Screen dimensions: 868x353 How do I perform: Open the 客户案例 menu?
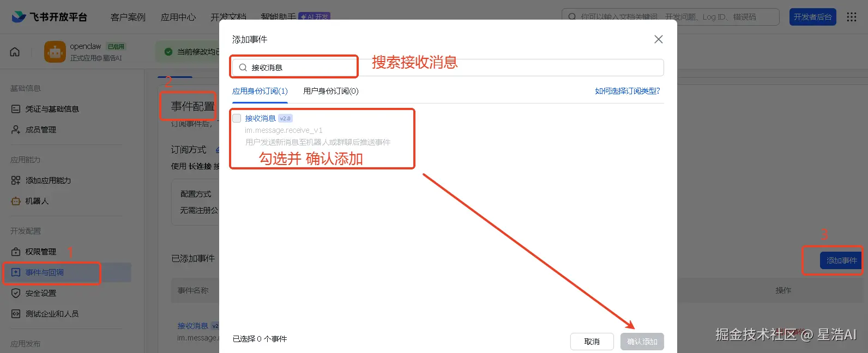tap(128, 17)
